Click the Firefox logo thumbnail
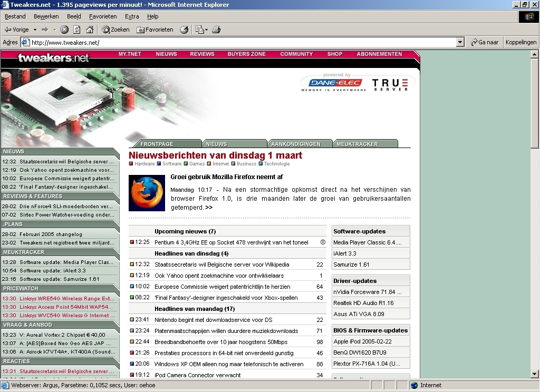540x392 pixels. [x=147, y=193]
